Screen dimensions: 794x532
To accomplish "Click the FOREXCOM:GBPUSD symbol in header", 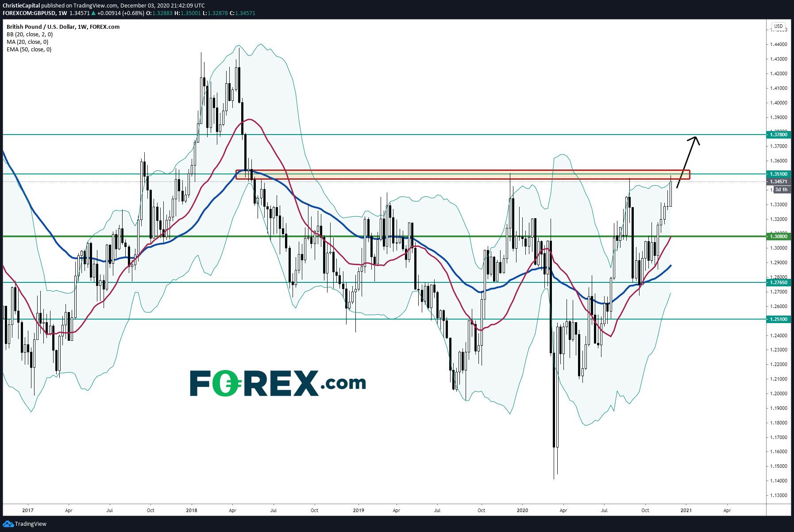I will [x=29, y=13].
